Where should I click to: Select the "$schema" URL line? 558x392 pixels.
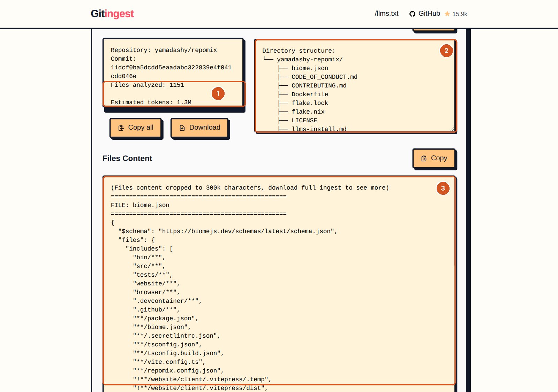click(228, 231)
